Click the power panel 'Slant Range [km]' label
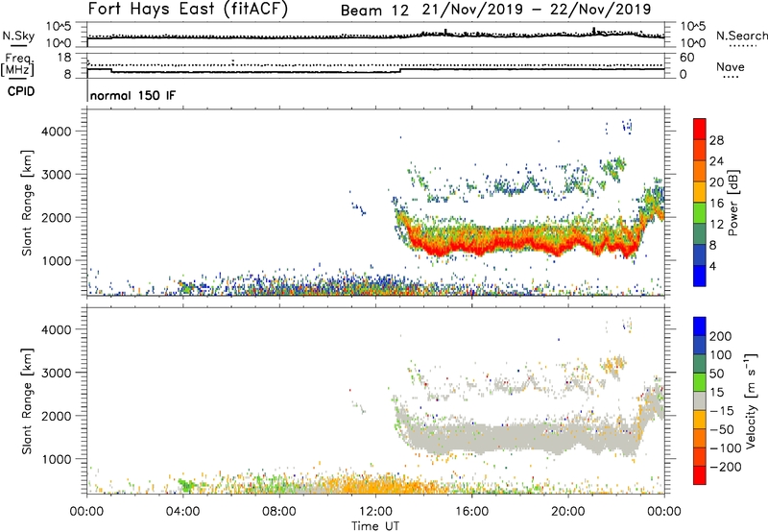The width and height of the screenshot is (768, 532). (27, 203)
